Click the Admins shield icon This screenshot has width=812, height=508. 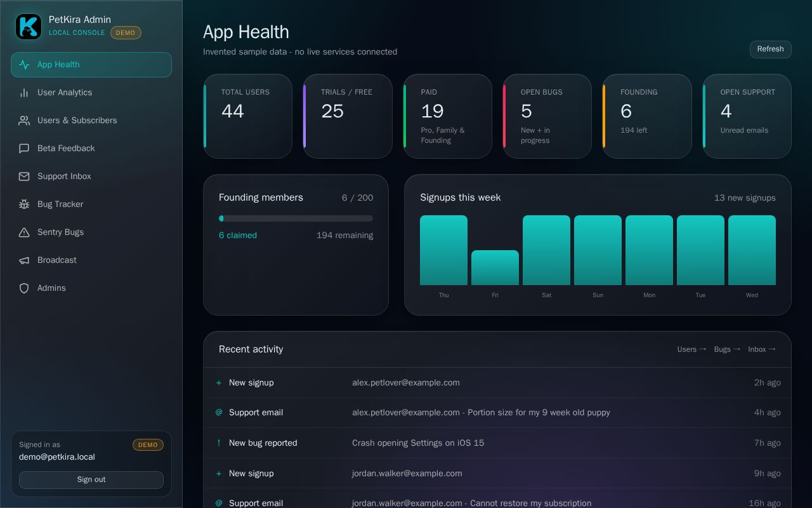click(24, 288)
